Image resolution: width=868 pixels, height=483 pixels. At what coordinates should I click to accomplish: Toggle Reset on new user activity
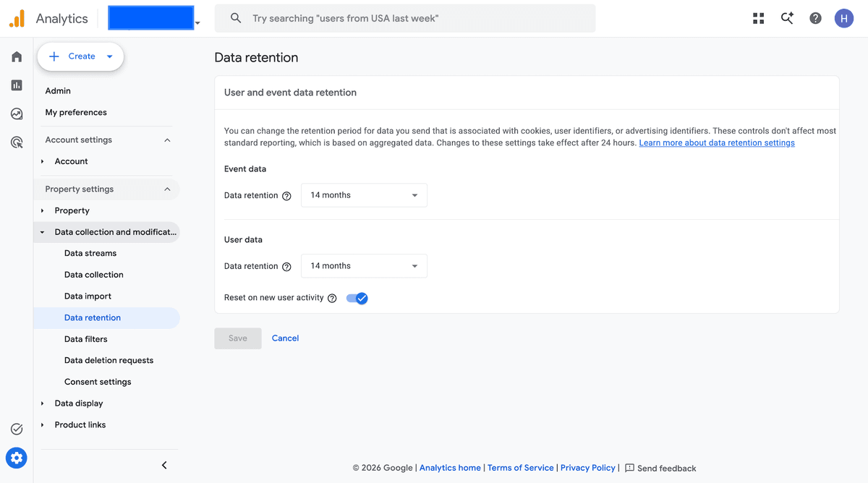click(x=357, y=298)
